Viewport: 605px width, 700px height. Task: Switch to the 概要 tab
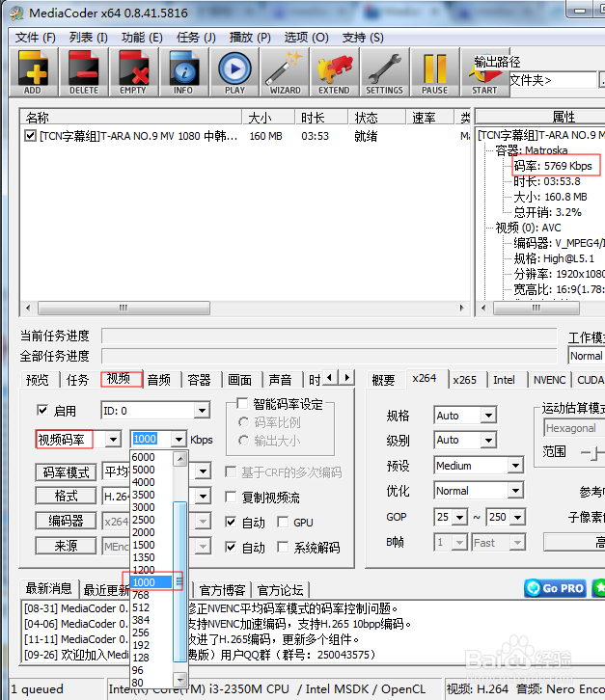(x=383, y=380)
